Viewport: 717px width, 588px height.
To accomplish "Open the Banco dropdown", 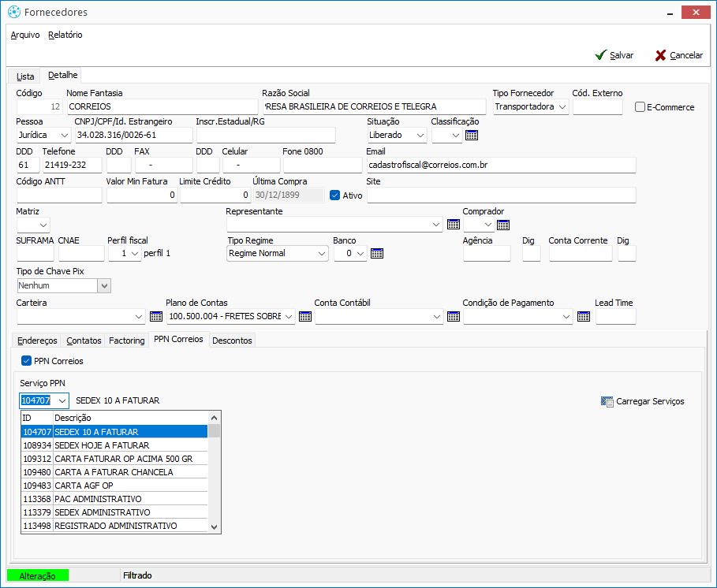I will click(360, 254).
